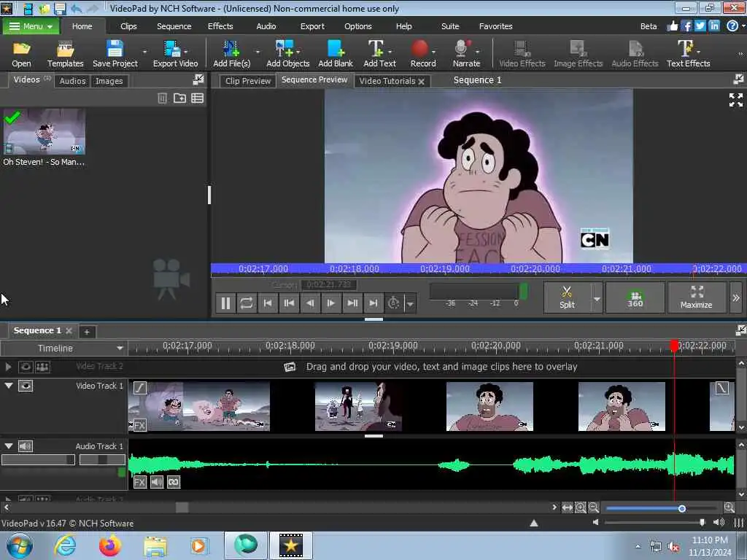The width and height of the screenshot is (747, 560).
Task: Mute the Windows system volume tray icon
Action: pyautogui.click(x=673, y=547)
